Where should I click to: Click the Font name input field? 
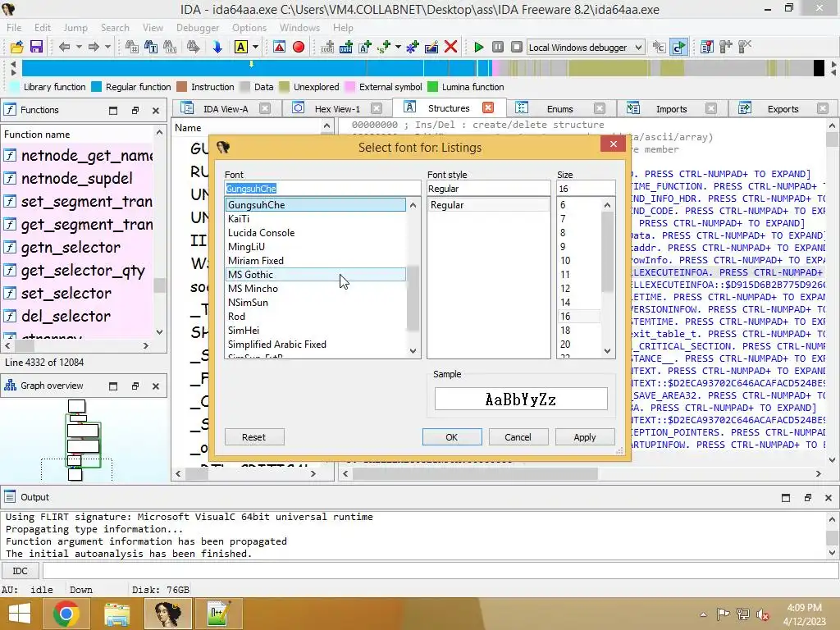pyautogui.click(x=322, y=189)
